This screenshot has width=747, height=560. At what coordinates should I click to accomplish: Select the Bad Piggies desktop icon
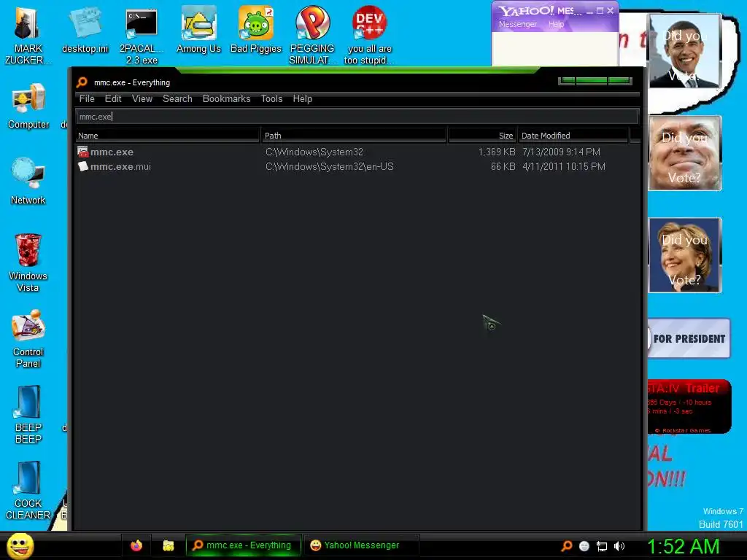click(x=256, y=31)
